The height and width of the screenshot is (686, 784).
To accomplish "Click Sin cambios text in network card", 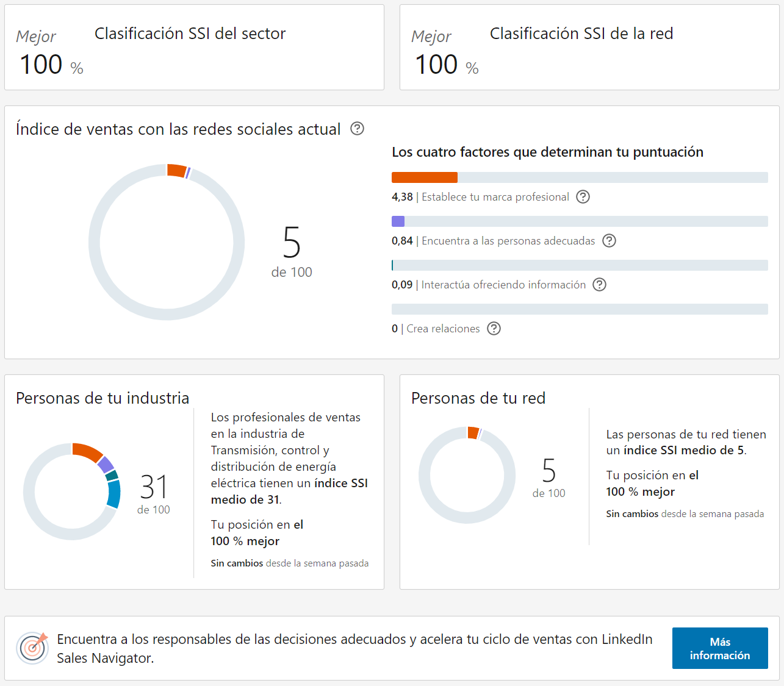I will click(x=632, y=514).
